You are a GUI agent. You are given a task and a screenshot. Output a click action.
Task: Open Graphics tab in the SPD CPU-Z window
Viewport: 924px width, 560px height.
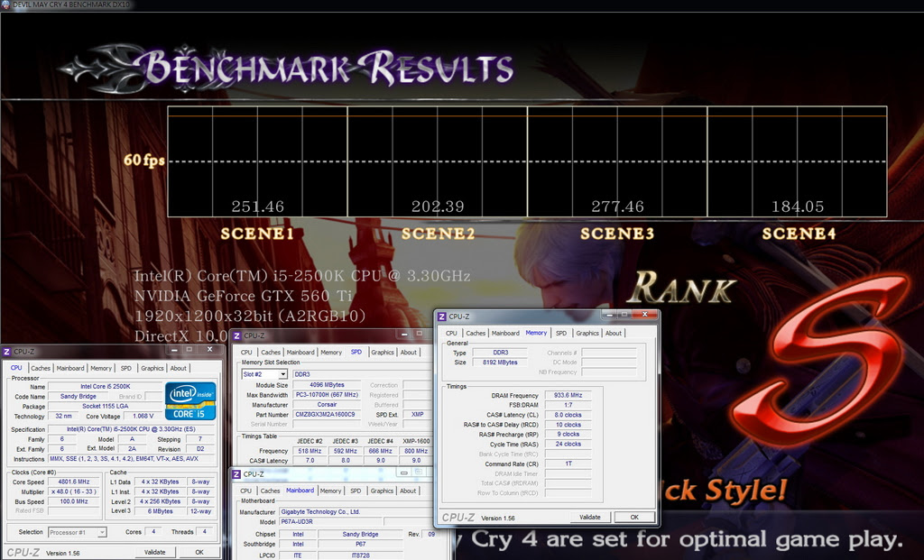click(383, 352)
